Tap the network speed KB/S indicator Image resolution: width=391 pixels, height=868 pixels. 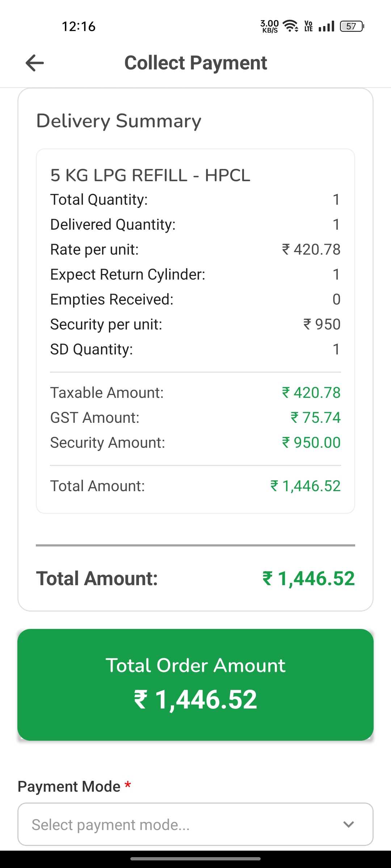pyautogui.click(x=270, y=26)
